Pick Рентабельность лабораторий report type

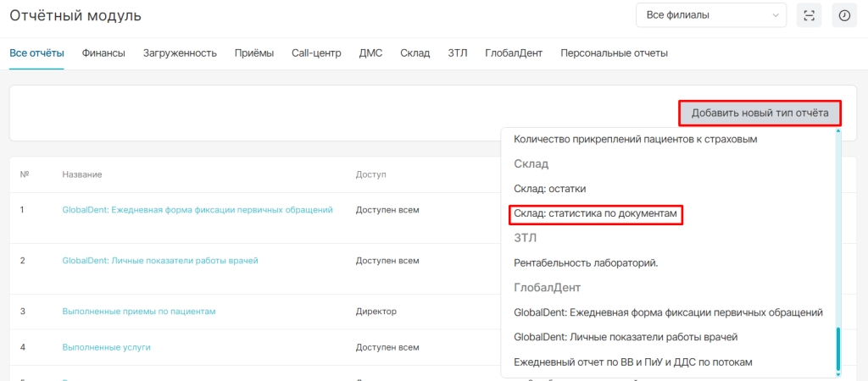click(x=586, y=263)
